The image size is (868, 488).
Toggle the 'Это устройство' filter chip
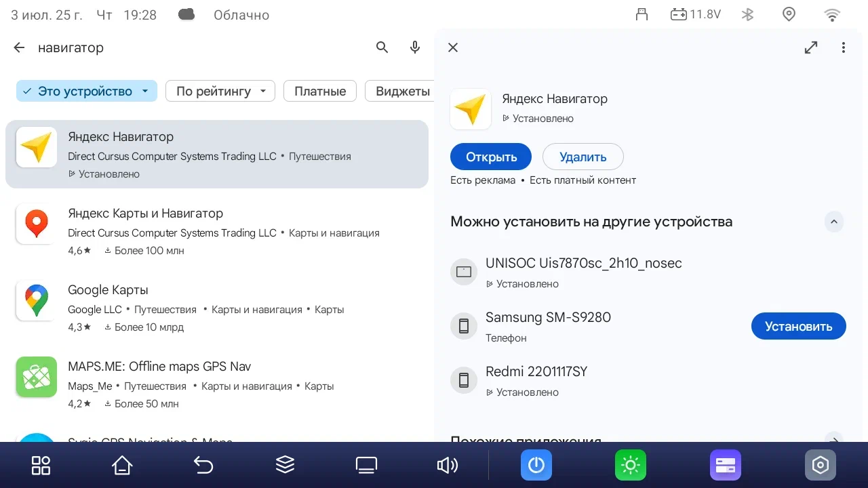tap(86, 91)
